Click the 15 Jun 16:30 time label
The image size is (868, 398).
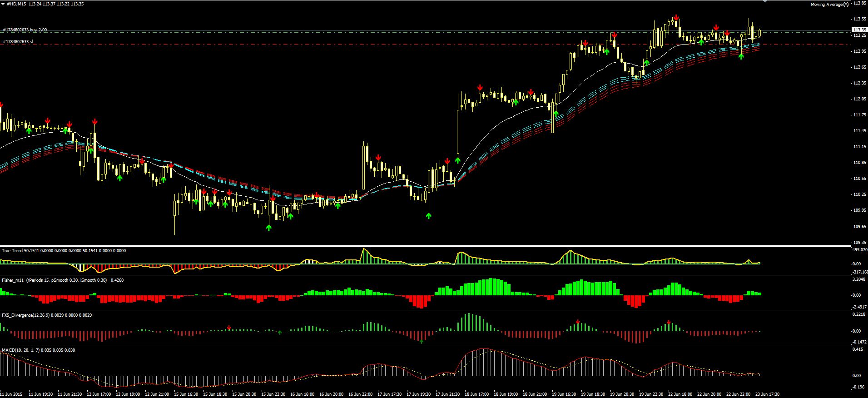pyautogui.click(x=186, y=394)
